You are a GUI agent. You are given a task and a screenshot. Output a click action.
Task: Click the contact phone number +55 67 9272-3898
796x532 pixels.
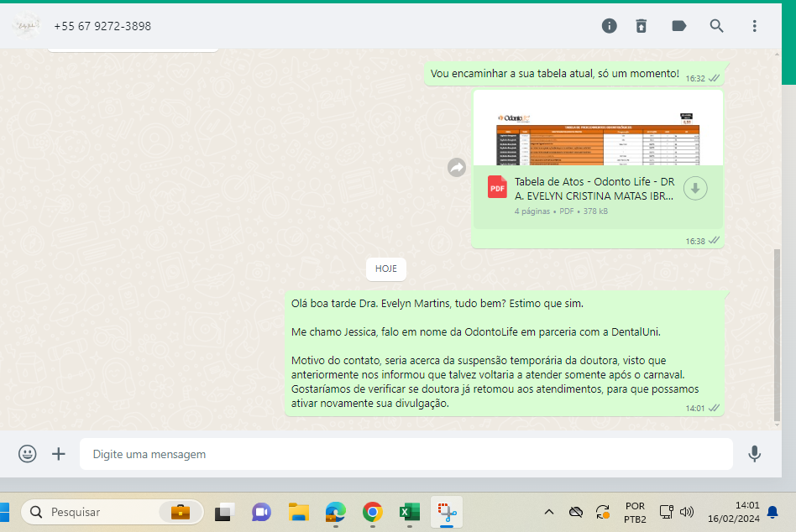point(102,26)
